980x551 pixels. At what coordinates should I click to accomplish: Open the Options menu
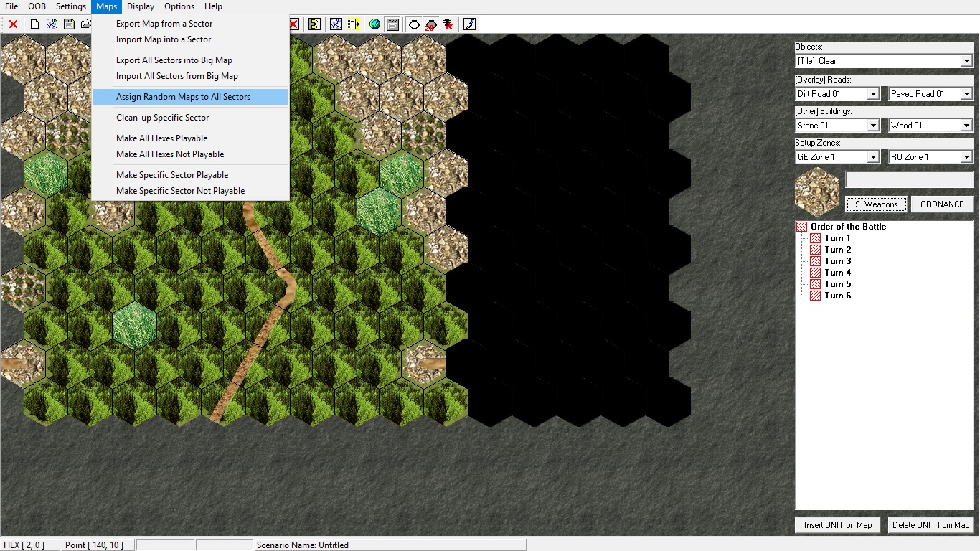pos(179,6)
